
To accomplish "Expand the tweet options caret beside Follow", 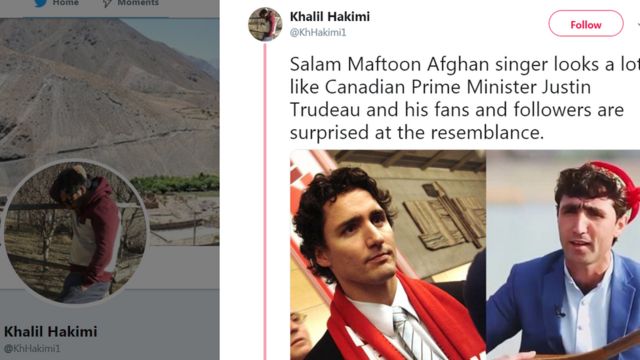I will (638, 24).
